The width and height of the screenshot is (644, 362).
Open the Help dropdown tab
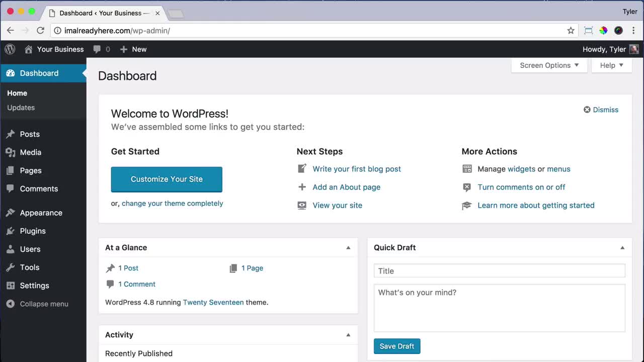[612, 65]
